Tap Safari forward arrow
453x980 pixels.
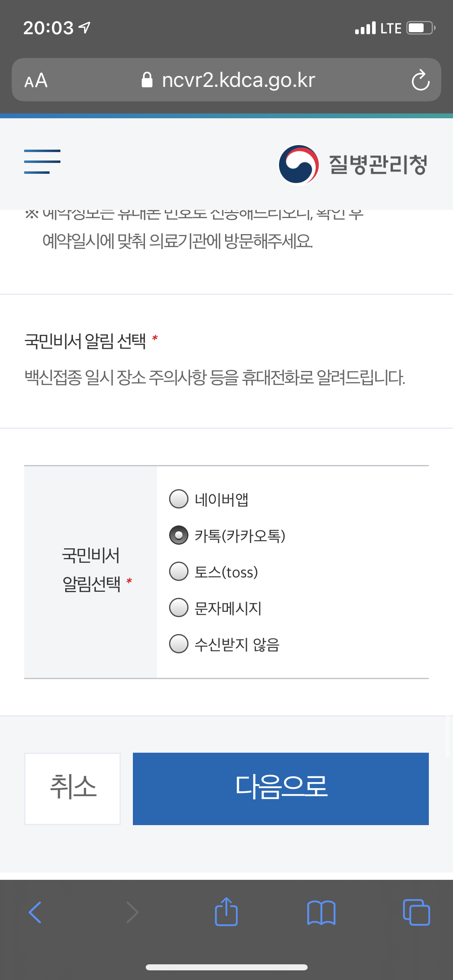pyautogui.click(x=132, y=912)
